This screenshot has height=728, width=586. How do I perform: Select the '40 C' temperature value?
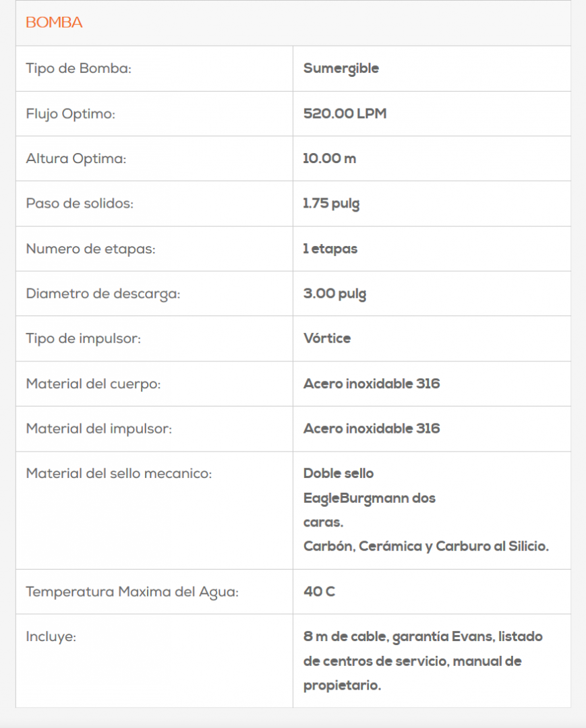click(319, 592)
